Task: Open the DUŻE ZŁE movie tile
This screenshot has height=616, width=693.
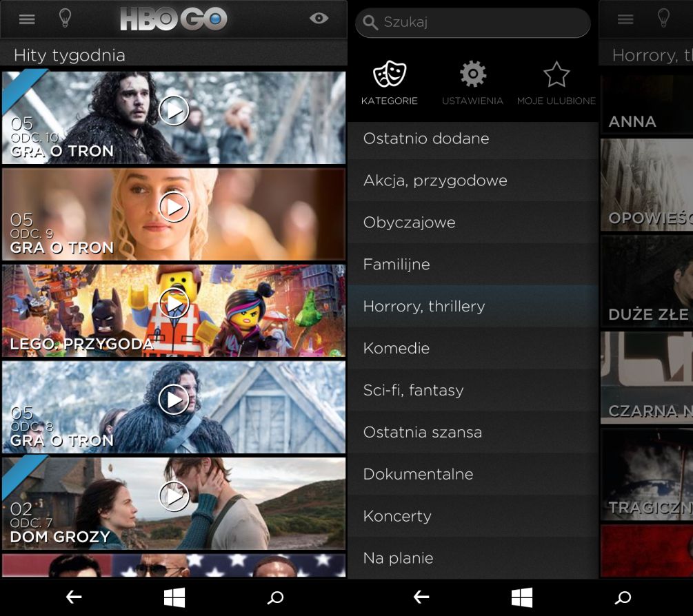Action: point(647,281)
